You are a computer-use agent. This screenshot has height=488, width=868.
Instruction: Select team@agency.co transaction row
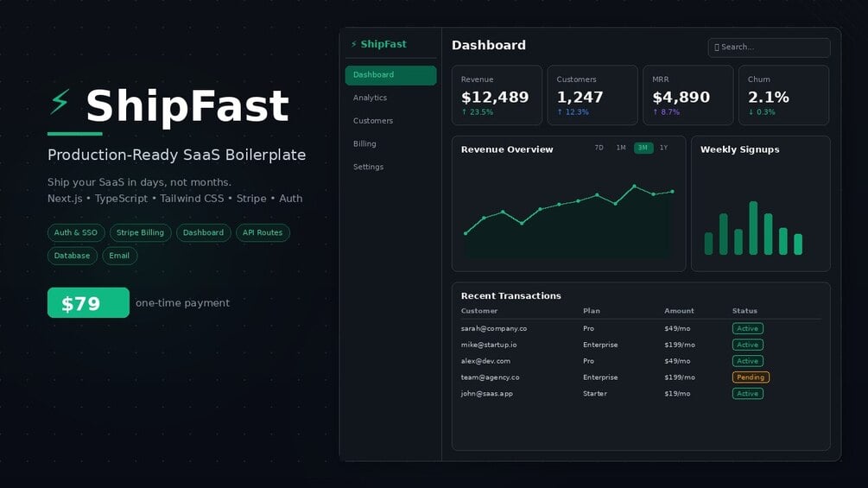(641, 377)
